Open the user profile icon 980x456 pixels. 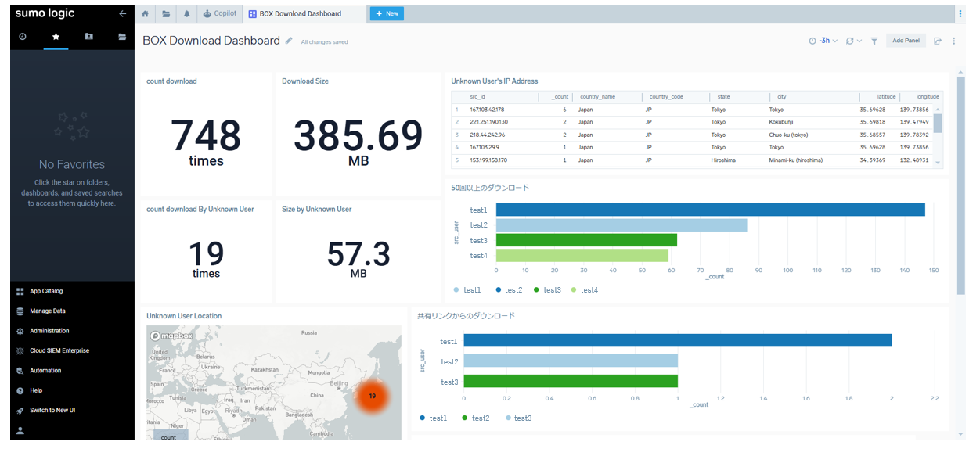tap(20, 430)
